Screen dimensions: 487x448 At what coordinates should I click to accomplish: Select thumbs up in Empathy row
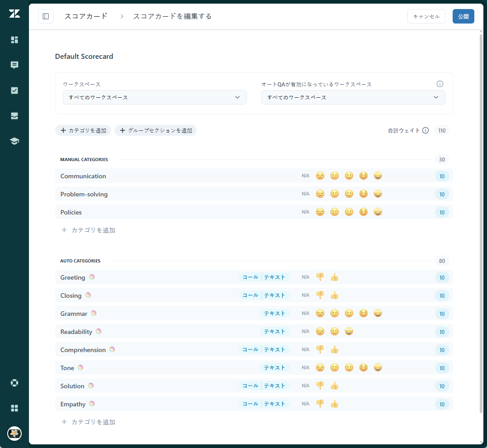[x=335, y=404]
